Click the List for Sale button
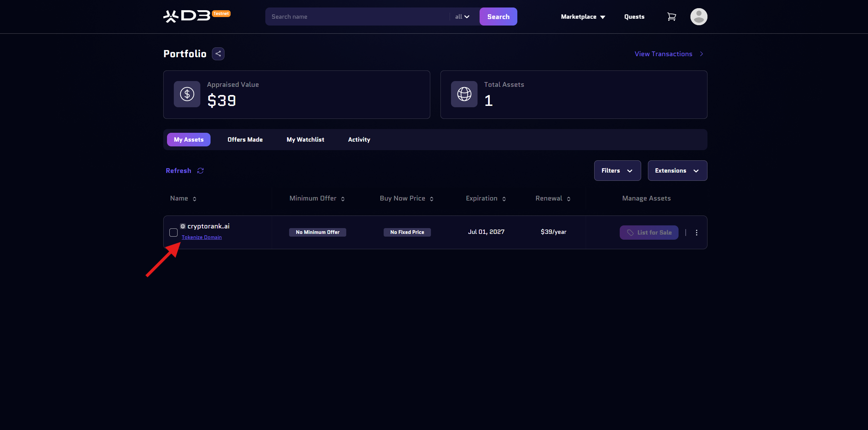This screenshot has width=868, height=430. click(x=649, y=233)
